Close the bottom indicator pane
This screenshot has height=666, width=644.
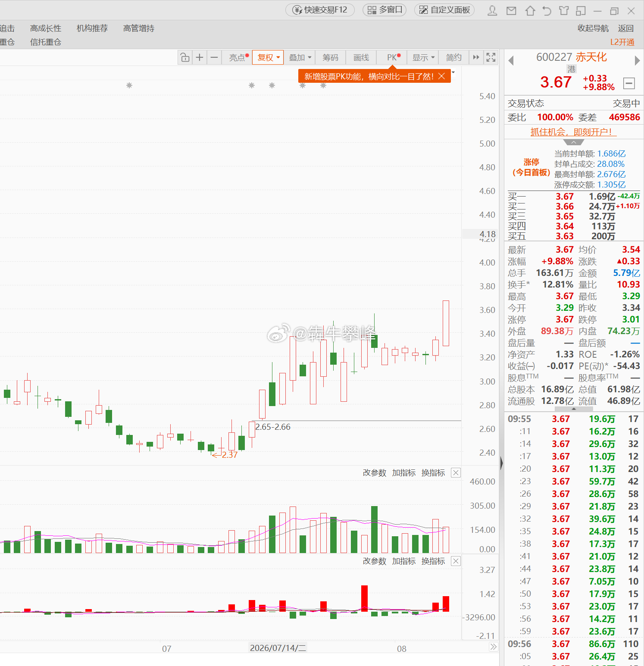click(x=456, y=561)
